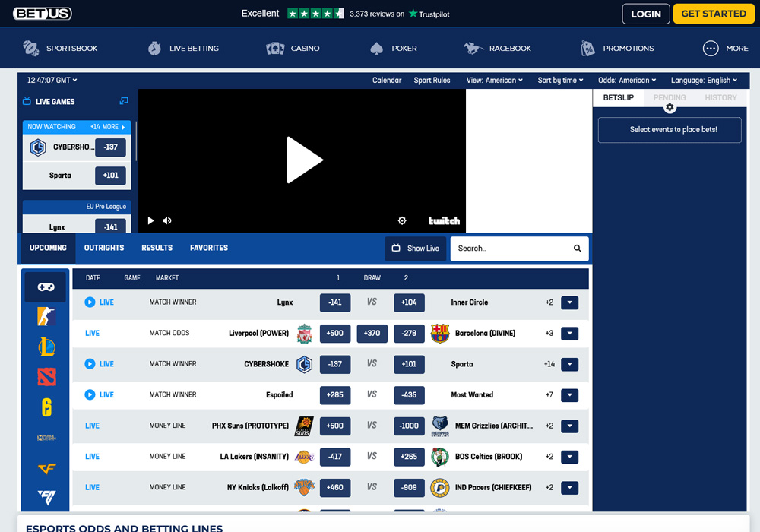Mute the Twitch stream audio
Screen dimensions: 760x532
167,220
